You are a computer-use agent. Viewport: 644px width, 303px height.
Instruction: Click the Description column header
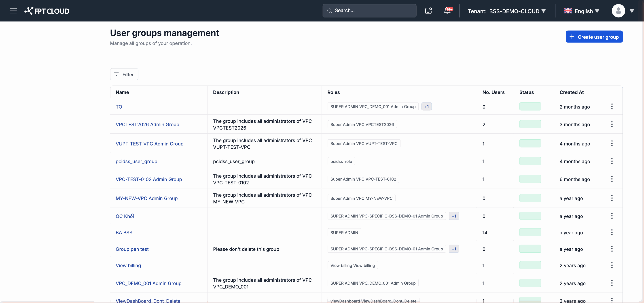226,92
